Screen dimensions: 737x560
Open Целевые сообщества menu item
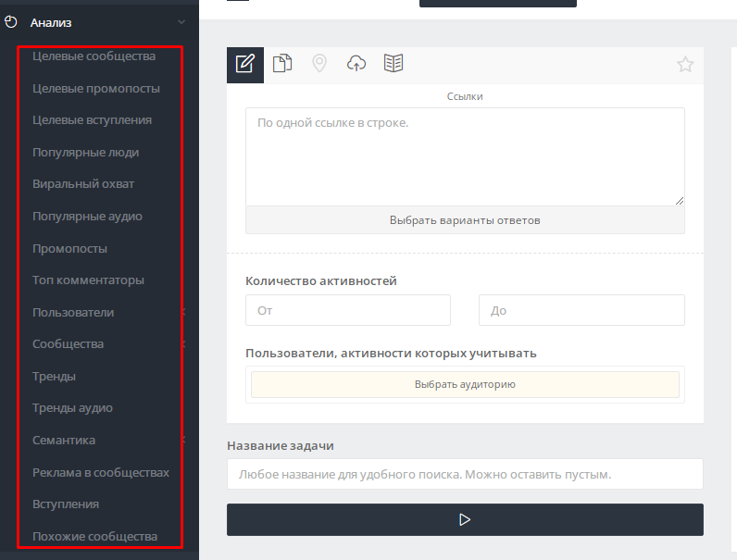[94, 56]
